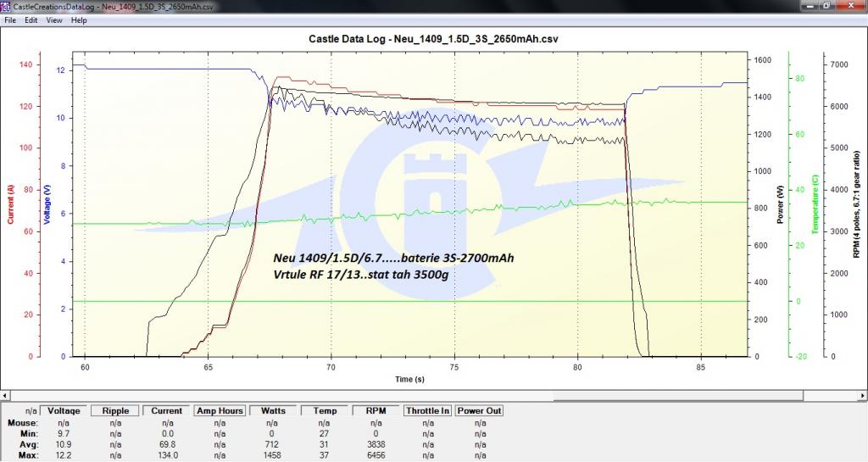Open the File menu
Screen dimensions: 868x462
click(x=10, y=19)
